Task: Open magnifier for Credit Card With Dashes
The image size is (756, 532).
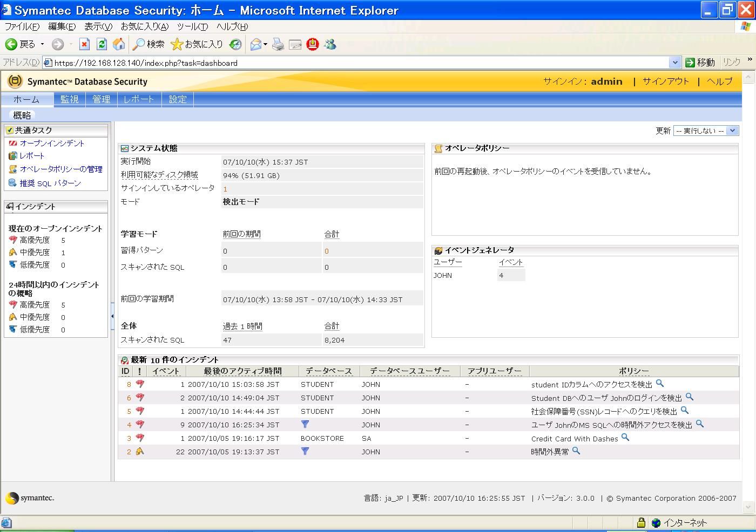Action: coord(625,438)
